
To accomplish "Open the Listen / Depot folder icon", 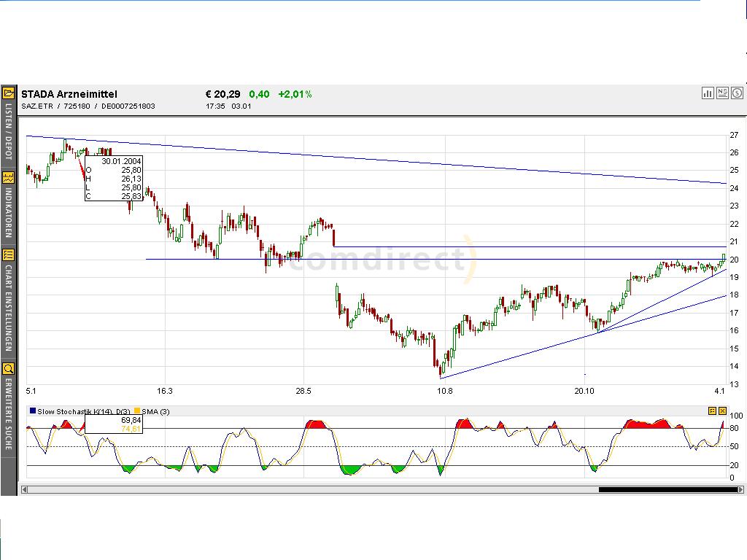I will tap(8, 93).
